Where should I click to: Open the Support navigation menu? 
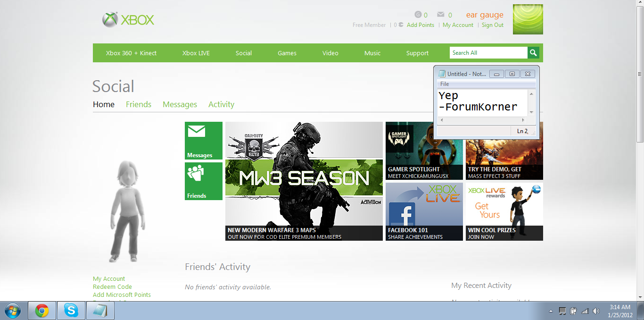[x=417, y=53]
